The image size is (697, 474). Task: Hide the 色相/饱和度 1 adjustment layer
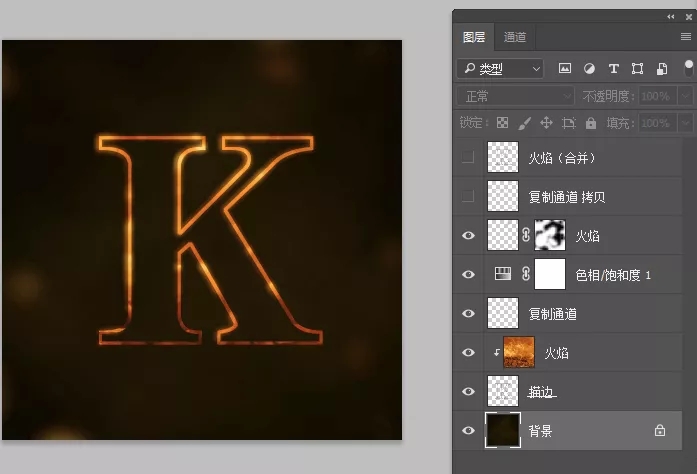coord(468,274)
